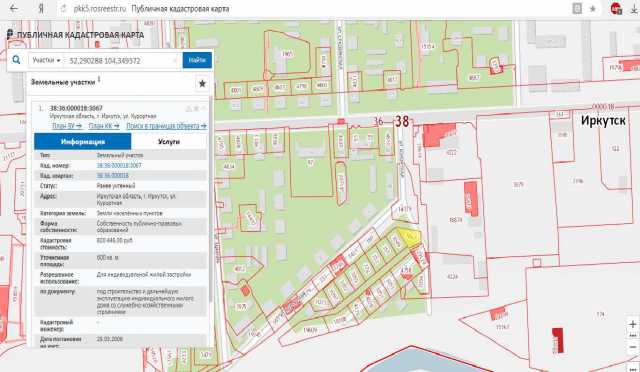This screenshot has height=372, width=640.
Task: Click the magnifier search icon
Action: (16, 60)
